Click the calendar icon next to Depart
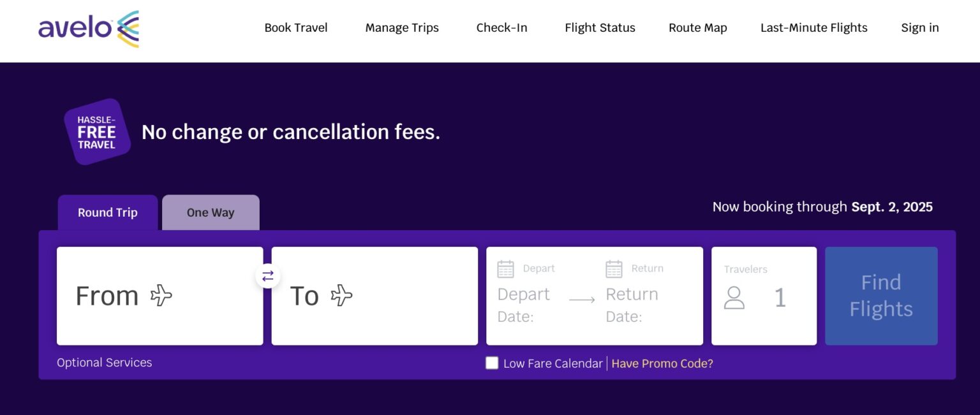This screenshot has width=980, height=415. click(506, 268)
